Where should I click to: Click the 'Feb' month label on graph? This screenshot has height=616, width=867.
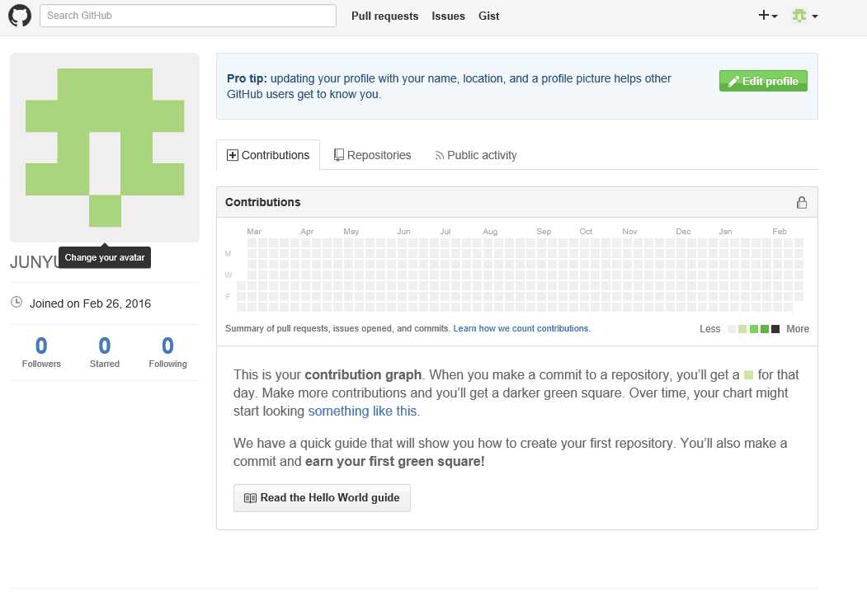[779, 231]
